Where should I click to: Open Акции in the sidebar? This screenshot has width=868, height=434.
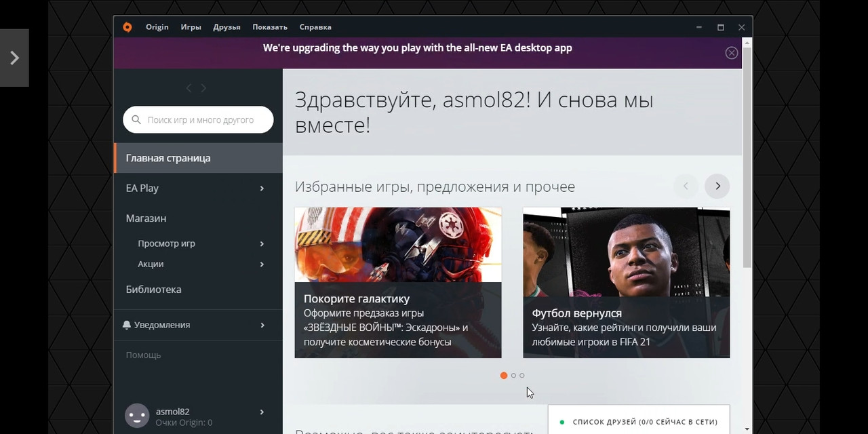151,264
